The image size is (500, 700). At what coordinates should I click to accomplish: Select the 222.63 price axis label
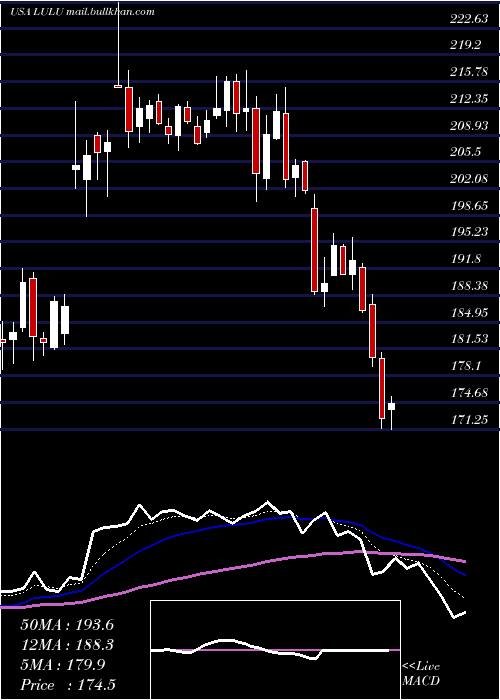pos(469,18)
